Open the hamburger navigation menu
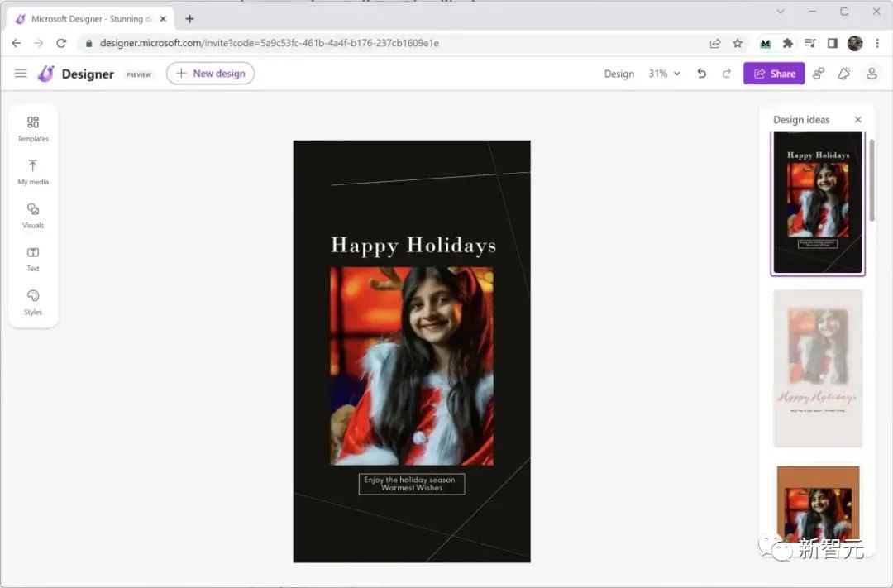Screen dimensions: 893x588 pos(21,74)
